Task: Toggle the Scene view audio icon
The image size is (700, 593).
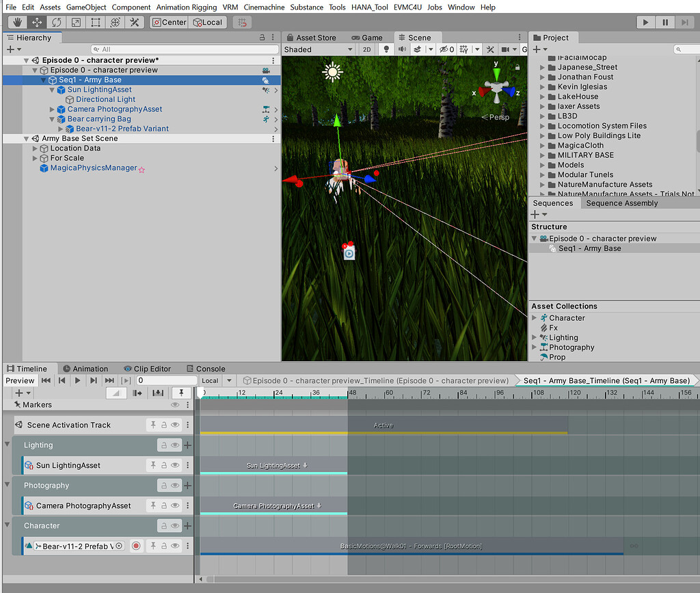Action: [403, 49]
